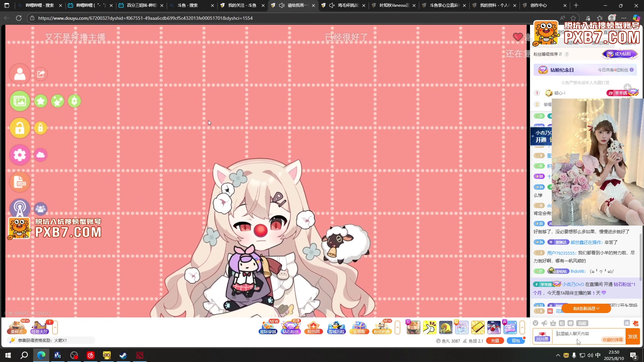Click username lhdo98 in chat

click(578, 271)
